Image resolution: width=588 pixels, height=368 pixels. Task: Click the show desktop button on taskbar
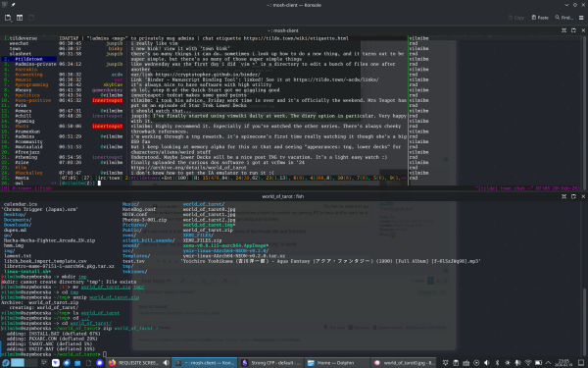pos(582,363)
